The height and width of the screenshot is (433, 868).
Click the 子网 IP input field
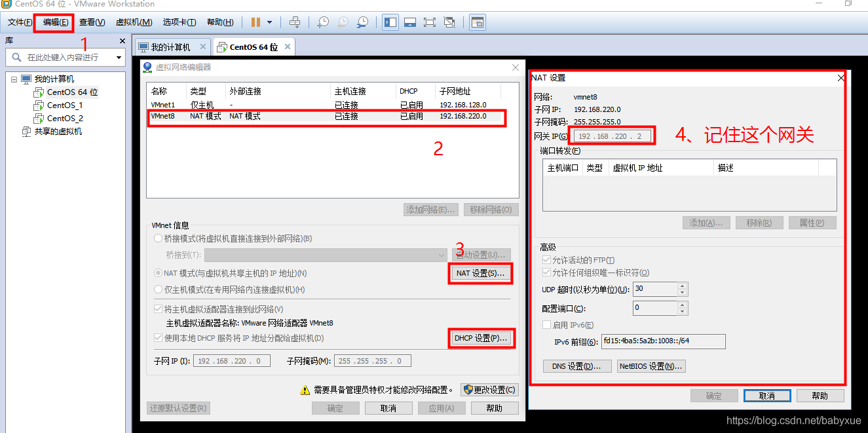(231, 361)
